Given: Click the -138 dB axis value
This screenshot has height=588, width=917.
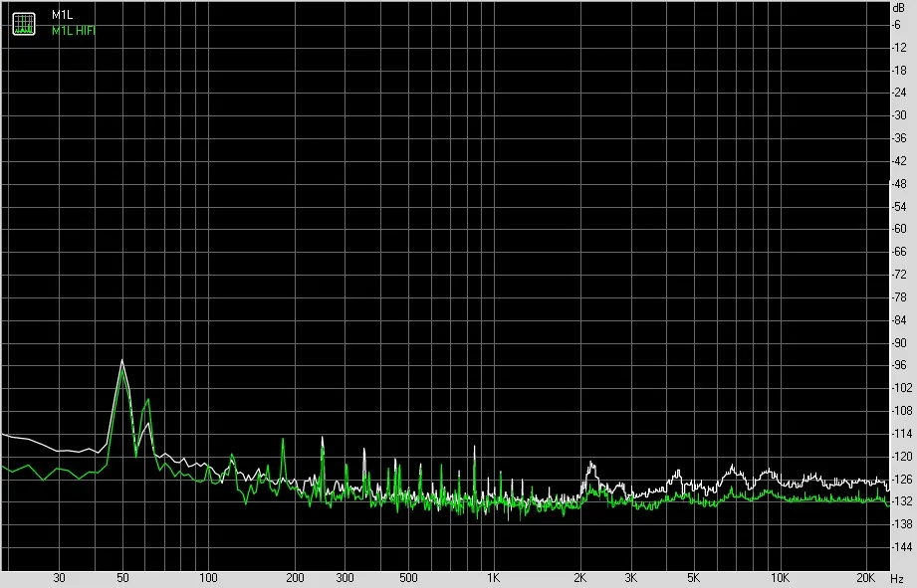Looking at the screenshot, I should [x=901, y=523].
